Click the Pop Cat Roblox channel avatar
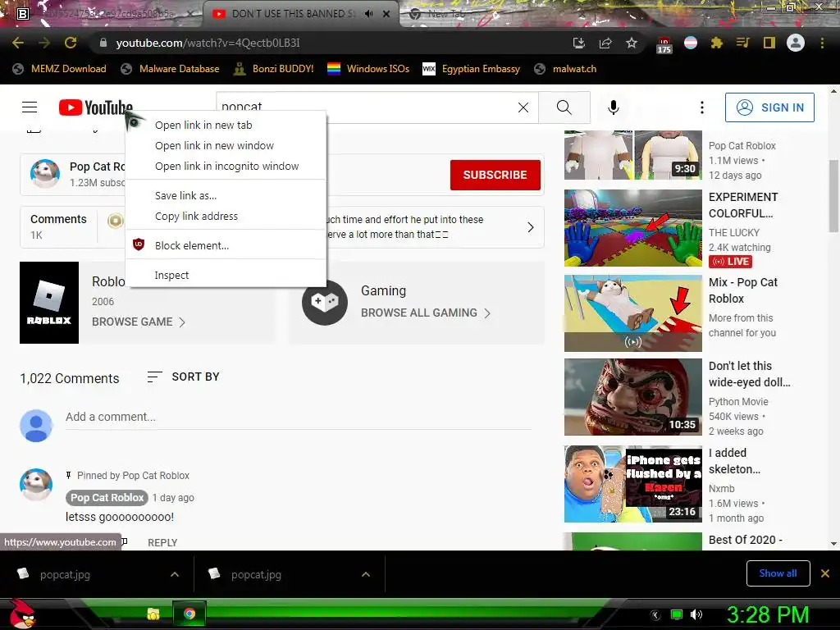Viewport: 840px width, 630px height. [45, 174]
